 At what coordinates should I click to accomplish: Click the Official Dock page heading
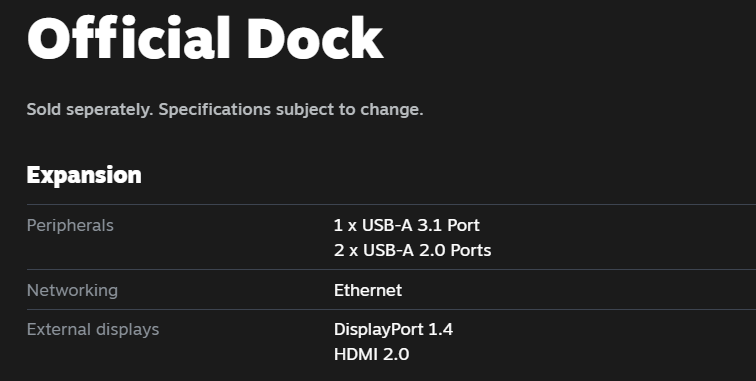(x=205, y=38)
